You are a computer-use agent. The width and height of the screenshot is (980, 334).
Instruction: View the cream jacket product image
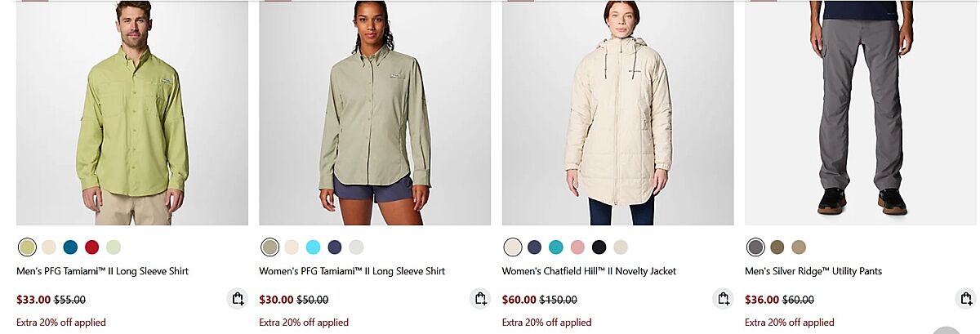coord(618,113)
